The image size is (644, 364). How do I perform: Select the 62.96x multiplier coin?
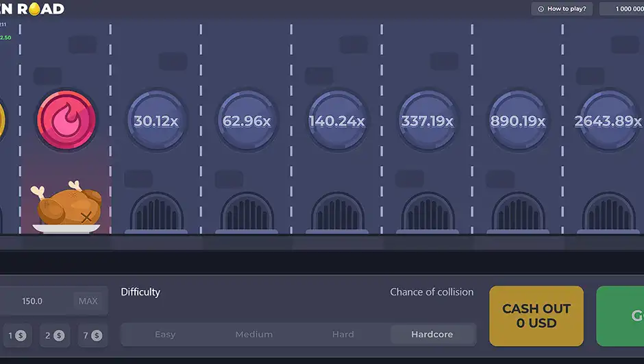pyautogui.click(x=247, y=121)
